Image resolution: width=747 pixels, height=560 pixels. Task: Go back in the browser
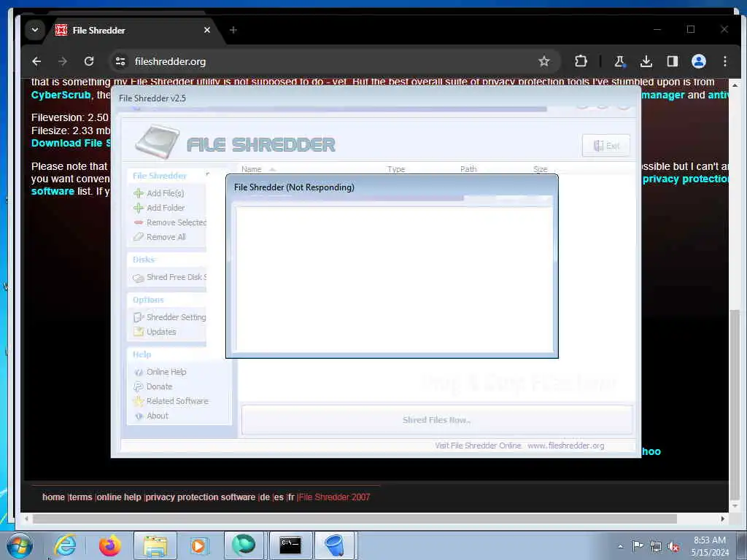pyautogui.click(x=36, y=61)
